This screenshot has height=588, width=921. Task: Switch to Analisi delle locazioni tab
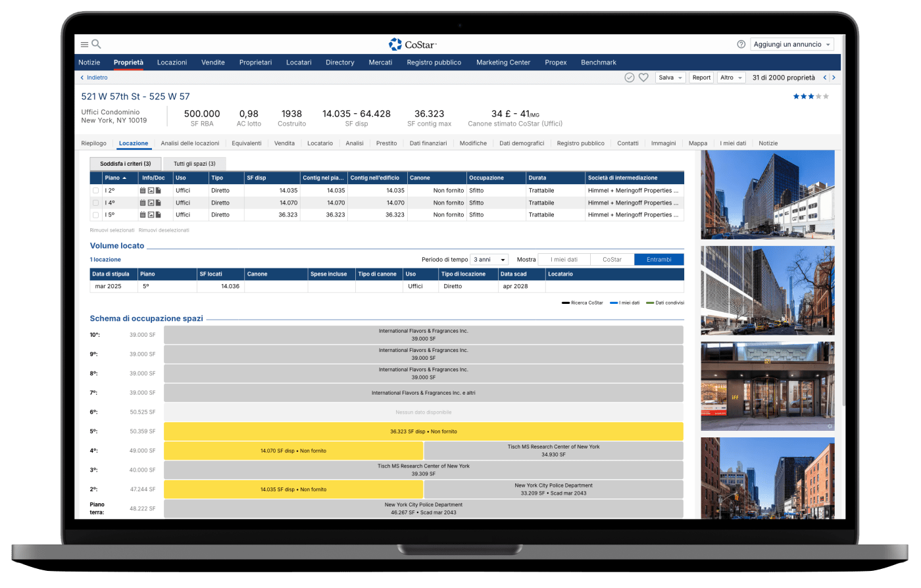click(x=189, y=143)
